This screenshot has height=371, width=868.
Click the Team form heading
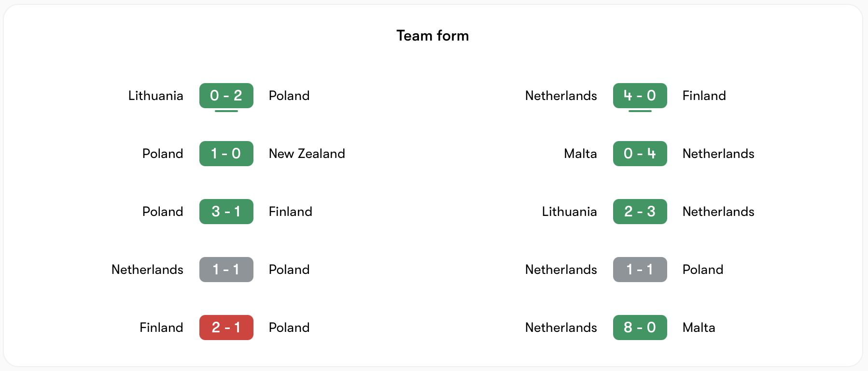433,36
